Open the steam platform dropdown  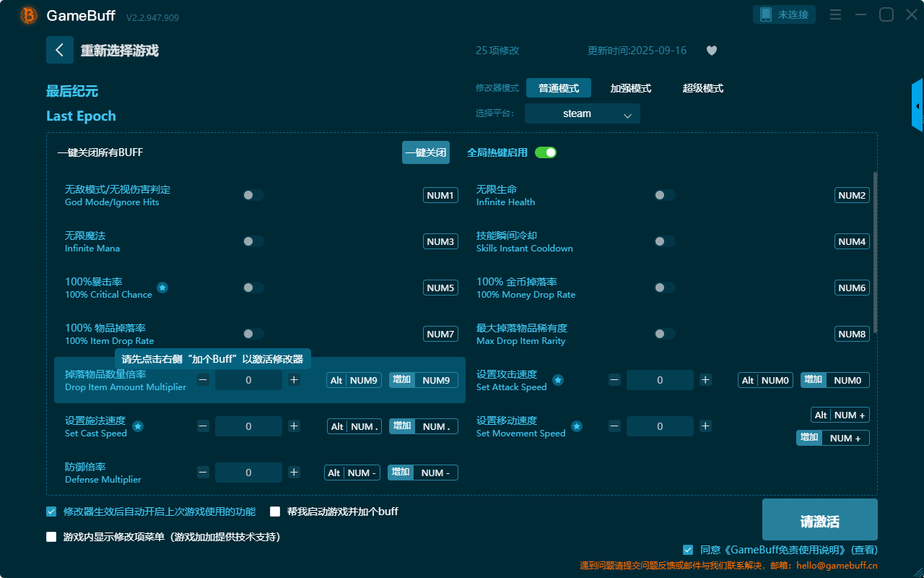[583, 113]
